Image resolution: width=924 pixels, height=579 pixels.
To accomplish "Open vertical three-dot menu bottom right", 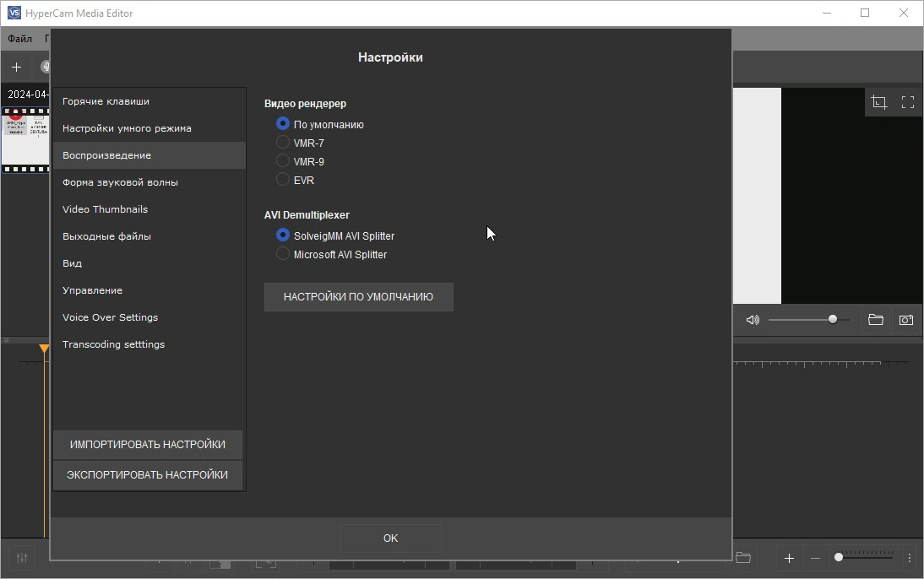I will click(910, 558).
